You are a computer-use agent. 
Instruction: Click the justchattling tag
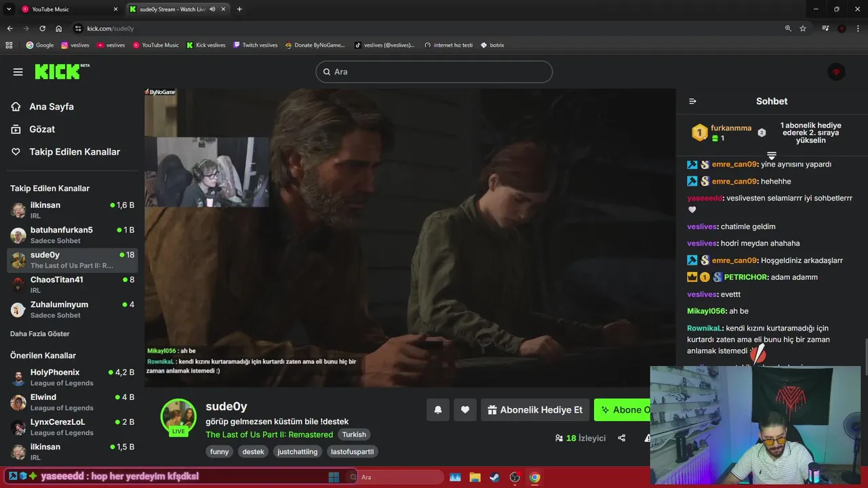[x=297, y=451]
